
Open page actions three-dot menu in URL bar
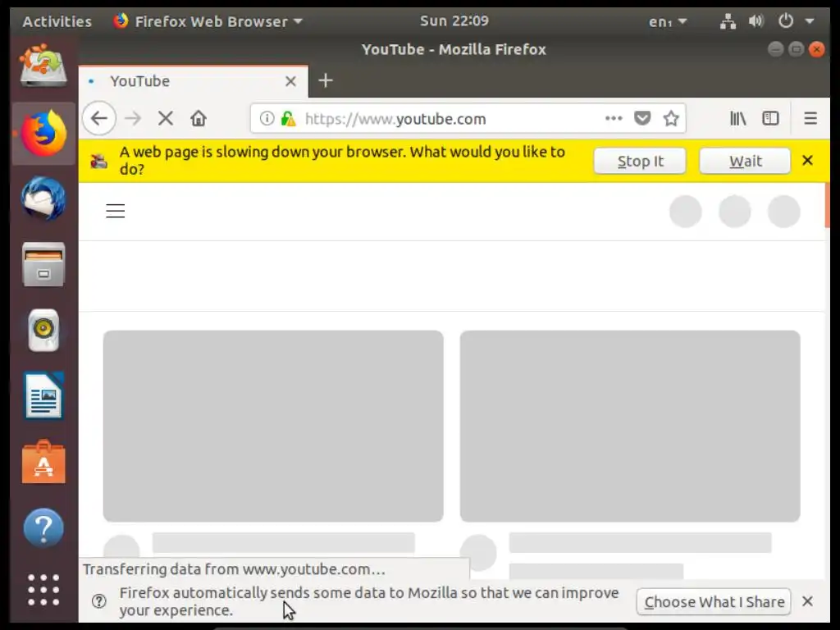point(614,118)
